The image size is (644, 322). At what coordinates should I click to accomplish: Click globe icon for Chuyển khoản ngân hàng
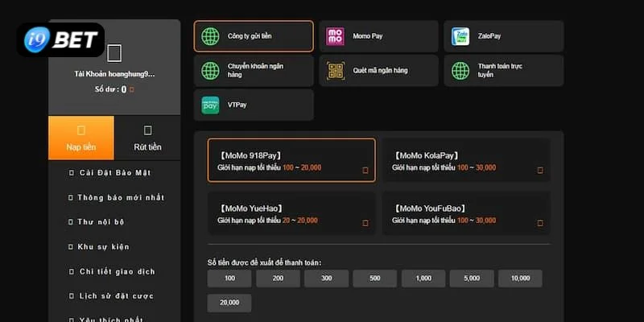coord(210,71)
